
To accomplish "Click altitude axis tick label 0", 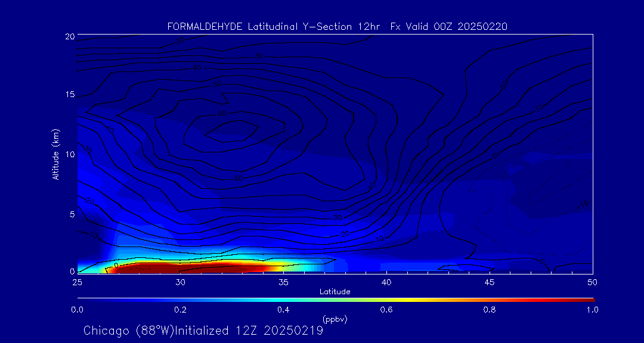I will (x=72, y=272).
